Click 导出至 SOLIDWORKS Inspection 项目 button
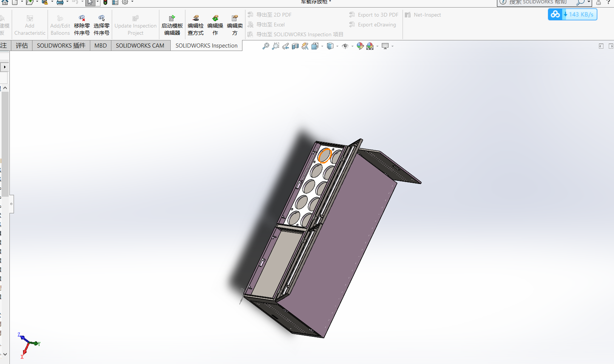614x364 pixels. tap(295, 34)
